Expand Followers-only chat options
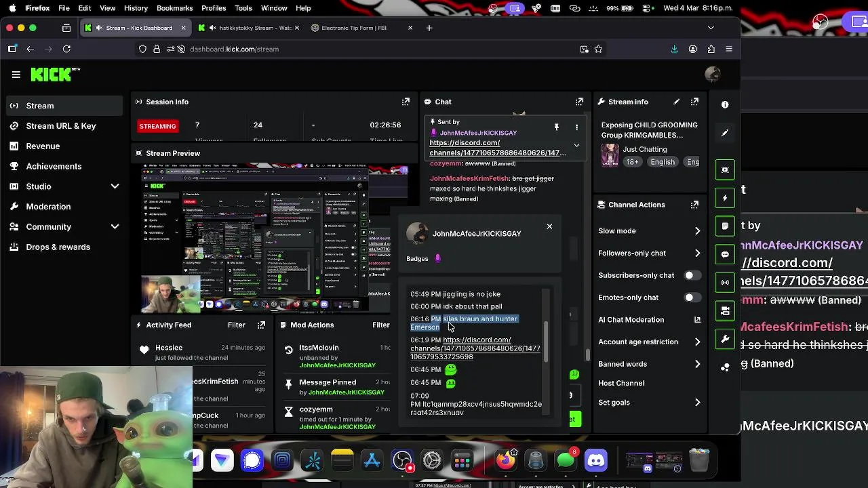The image size is (868, 488). pos(697,253)
